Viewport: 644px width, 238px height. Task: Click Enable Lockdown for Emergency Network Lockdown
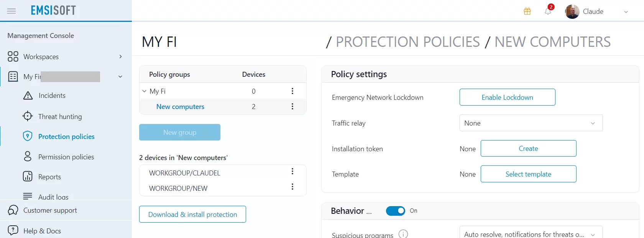pyautogui.click(x=507, y=97)
